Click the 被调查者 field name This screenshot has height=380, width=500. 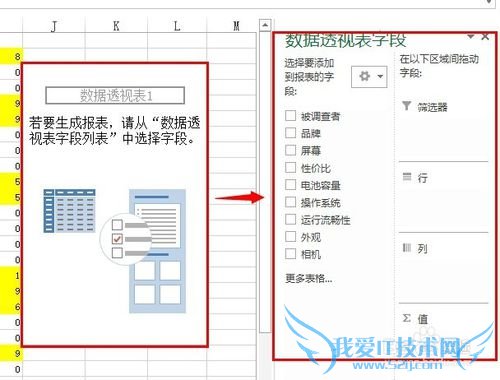(320, 116)
